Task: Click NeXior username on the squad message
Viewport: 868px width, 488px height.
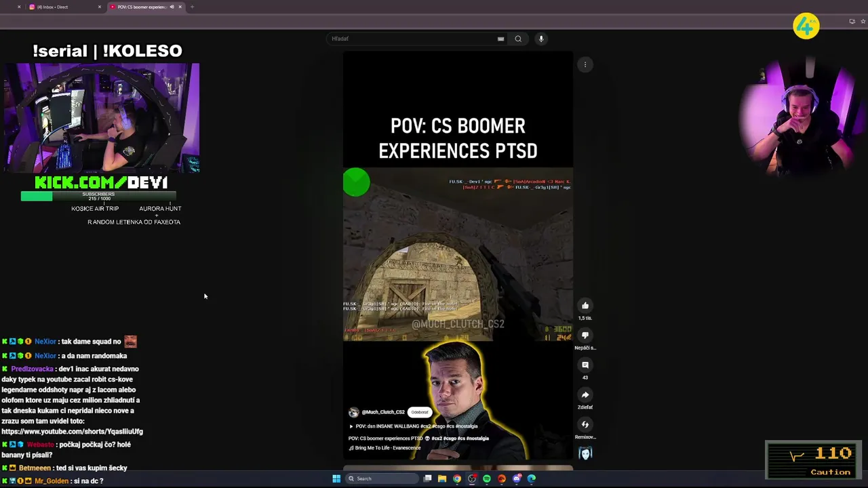Action: point(45,342)
